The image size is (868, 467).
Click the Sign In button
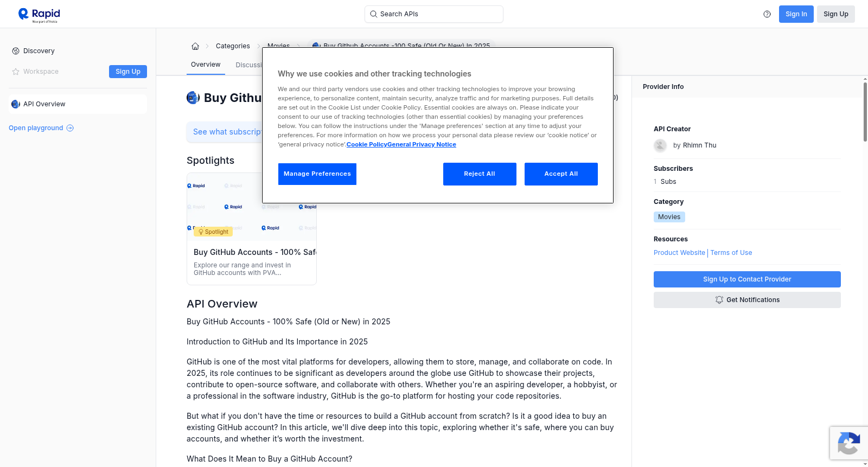[796, 14]
